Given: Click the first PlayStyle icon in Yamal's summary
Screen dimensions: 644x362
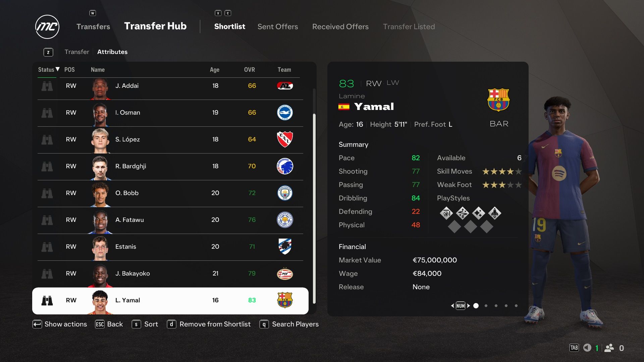Looking at the screenshot, I should [x=446, y=213].
